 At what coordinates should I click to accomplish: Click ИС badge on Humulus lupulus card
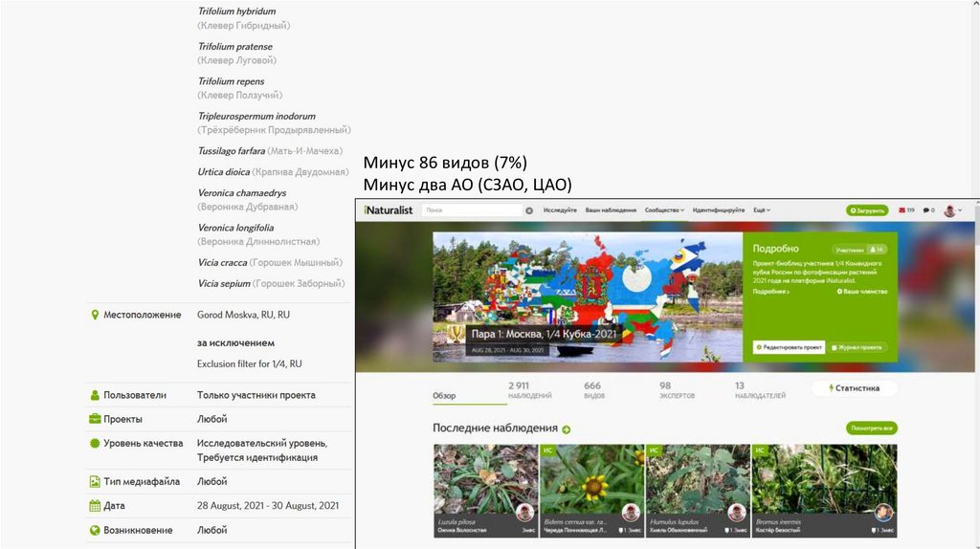coord(654,450)
